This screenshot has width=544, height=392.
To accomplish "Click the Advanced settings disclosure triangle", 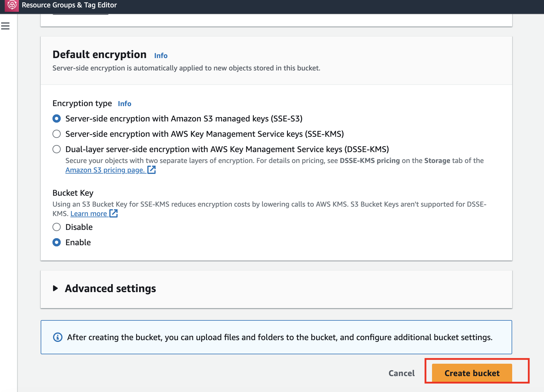I will point(55,288).
